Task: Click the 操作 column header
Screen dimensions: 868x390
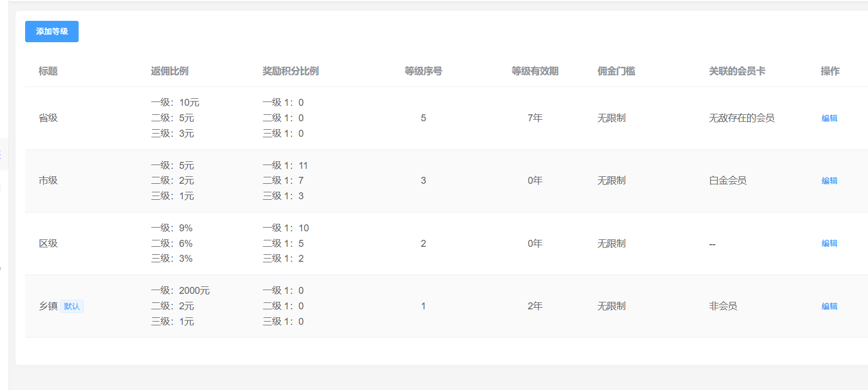Action: point(830,71)
